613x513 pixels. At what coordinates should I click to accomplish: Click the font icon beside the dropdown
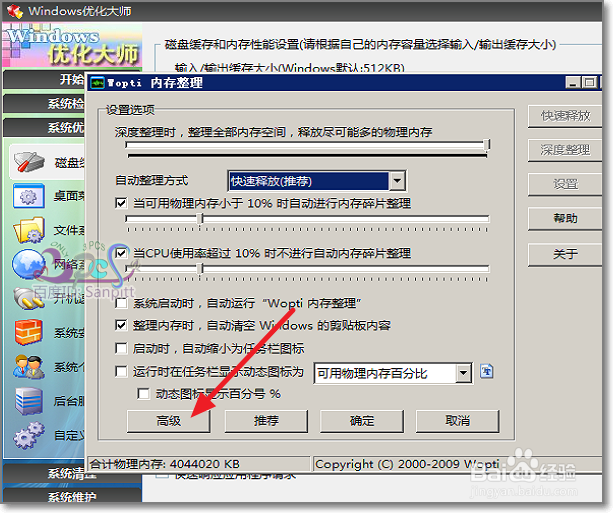[x=486, y=371]
